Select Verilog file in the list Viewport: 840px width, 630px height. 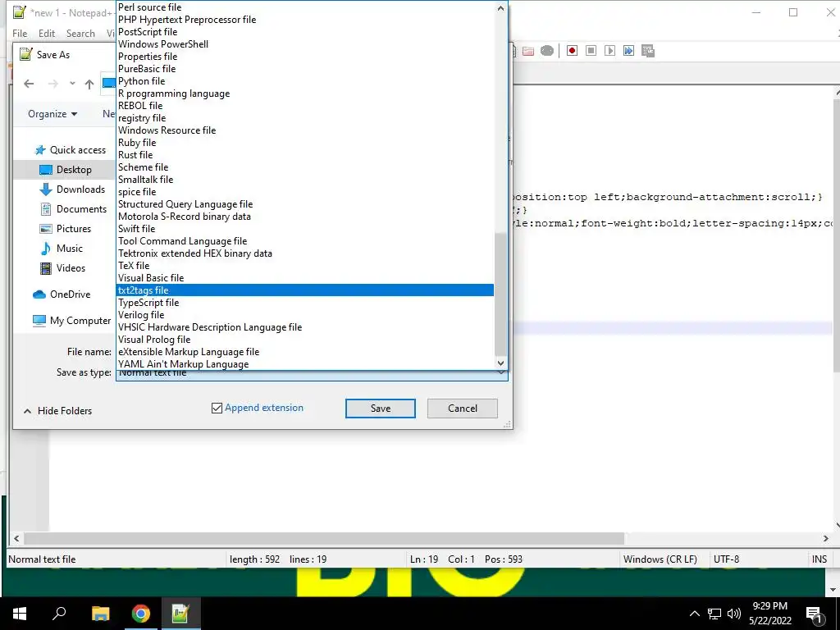tap(305, 315)
